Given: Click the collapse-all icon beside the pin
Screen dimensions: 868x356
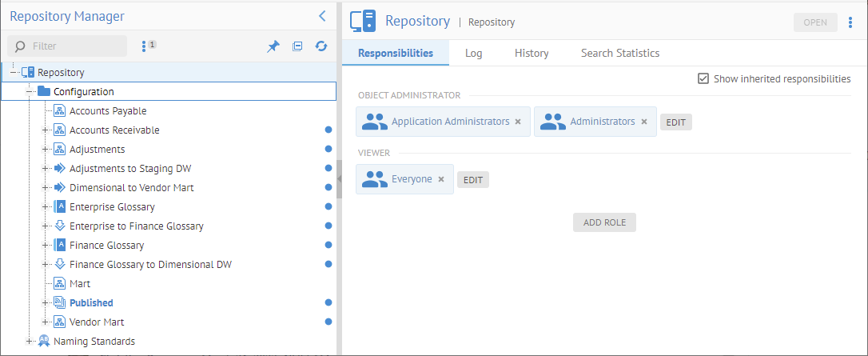Looking at the screenshot, I should [x=297, y=47].
